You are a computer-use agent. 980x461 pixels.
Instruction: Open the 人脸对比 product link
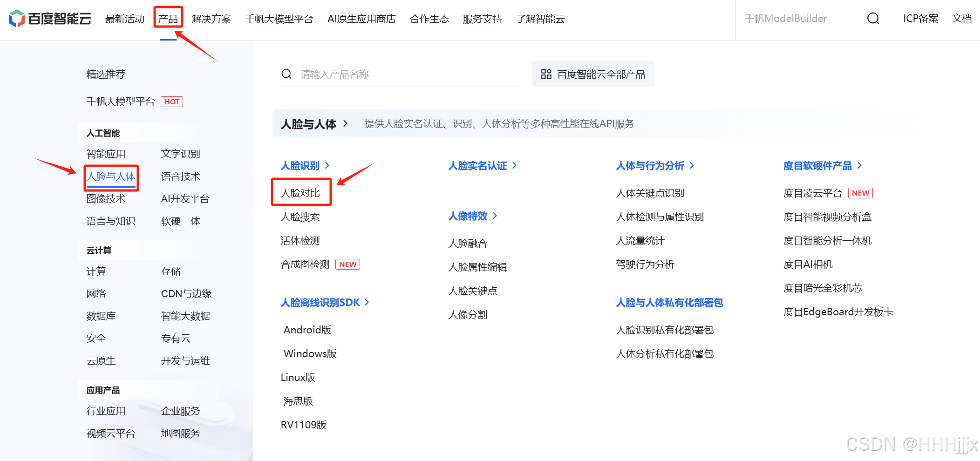click(300, 193)
